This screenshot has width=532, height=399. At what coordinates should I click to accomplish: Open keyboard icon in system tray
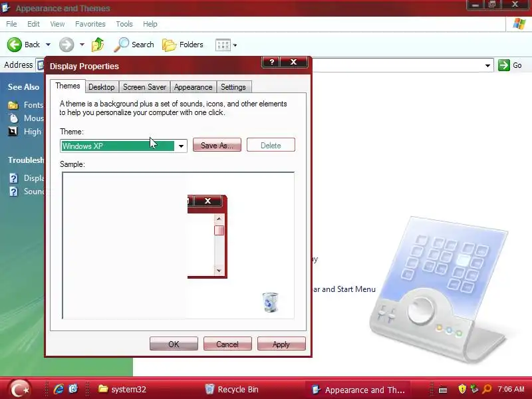(442, 390)
